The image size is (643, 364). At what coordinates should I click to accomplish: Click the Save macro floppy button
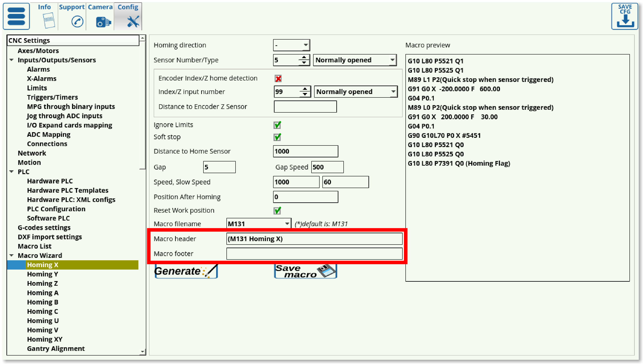tap(305, 271)
